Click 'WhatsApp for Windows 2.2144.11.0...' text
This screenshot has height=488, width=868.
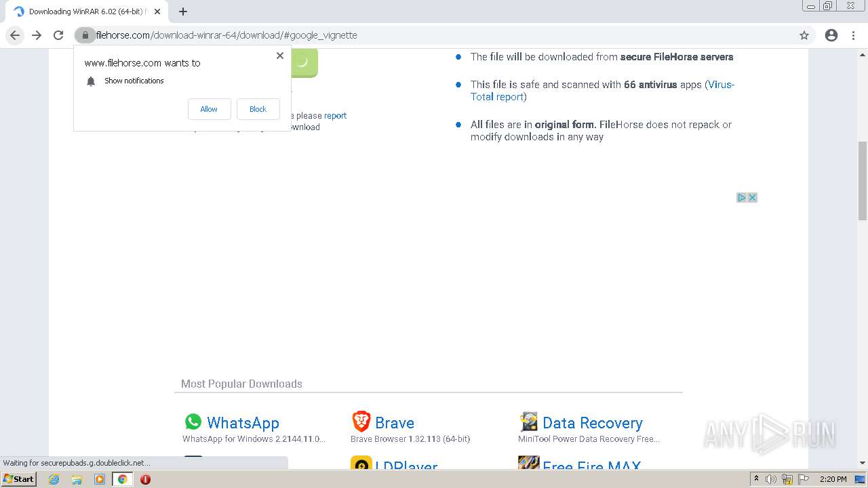tap(254, 439)
